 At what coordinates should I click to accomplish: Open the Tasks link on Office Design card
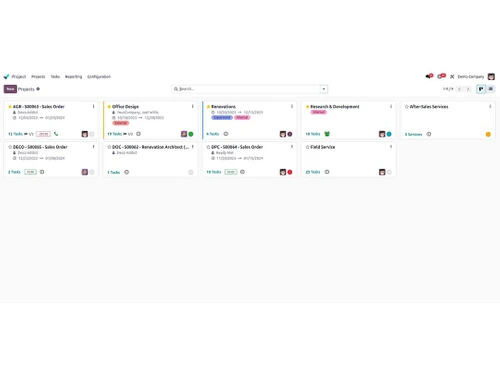click(x=114, y=134)
